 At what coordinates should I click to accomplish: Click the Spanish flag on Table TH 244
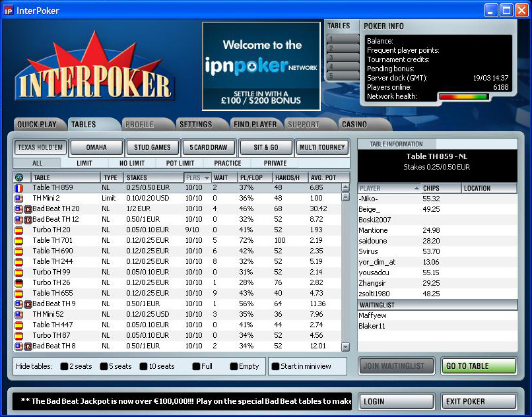pos(18,261)
